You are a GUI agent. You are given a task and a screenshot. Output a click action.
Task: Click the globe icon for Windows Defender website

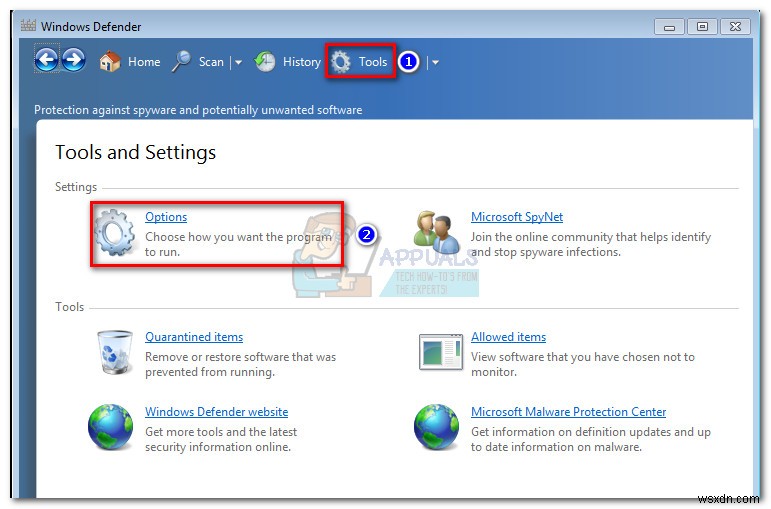pyautogui.click(x=111, y=427)
